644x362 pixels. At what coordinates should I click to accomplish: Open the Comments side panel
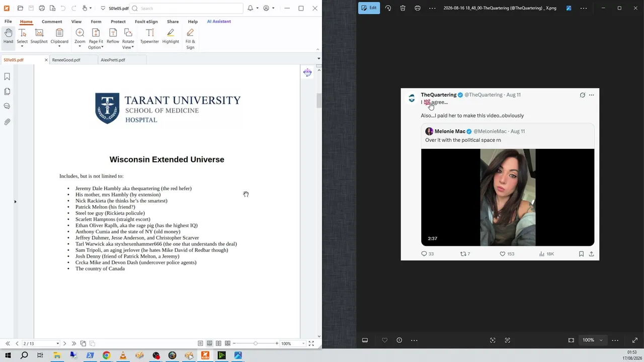coord(7,106)
